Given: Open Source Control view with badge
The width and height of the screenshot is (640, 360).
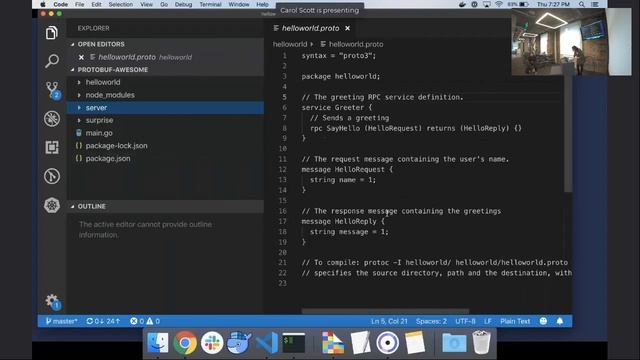Looking at the screenshot, I should click(x=53, y=90).
